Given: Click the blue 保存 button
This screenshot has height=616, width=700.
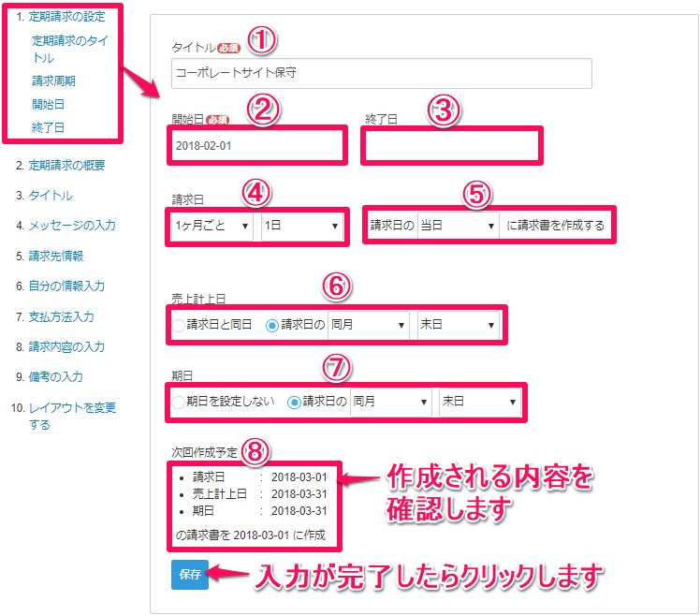Looking at the screenshot, I should click(190, 575).
